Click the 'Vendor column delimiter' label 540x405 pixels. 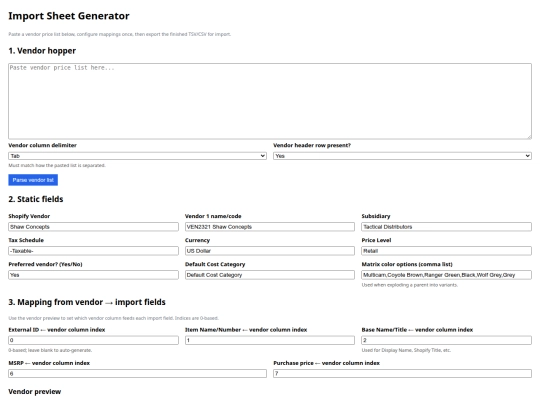(42, 145)
